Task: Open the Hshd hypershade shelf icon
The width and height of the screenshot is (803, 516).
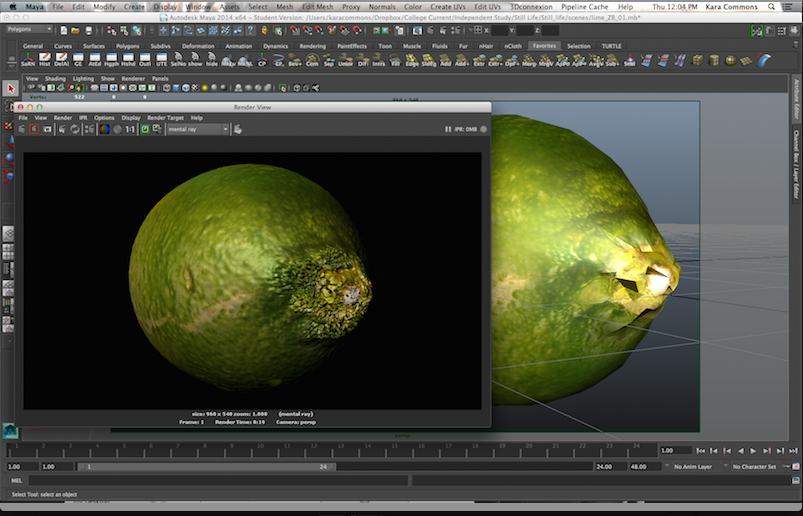Action: tap(128, 59)
